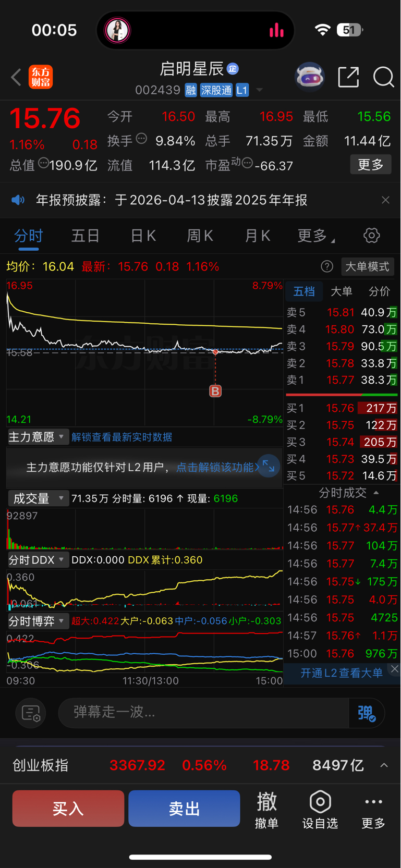Tap the L1 level badge
Image resolution: width=401 pixels, height=868 pixels.
click(242, 90)
